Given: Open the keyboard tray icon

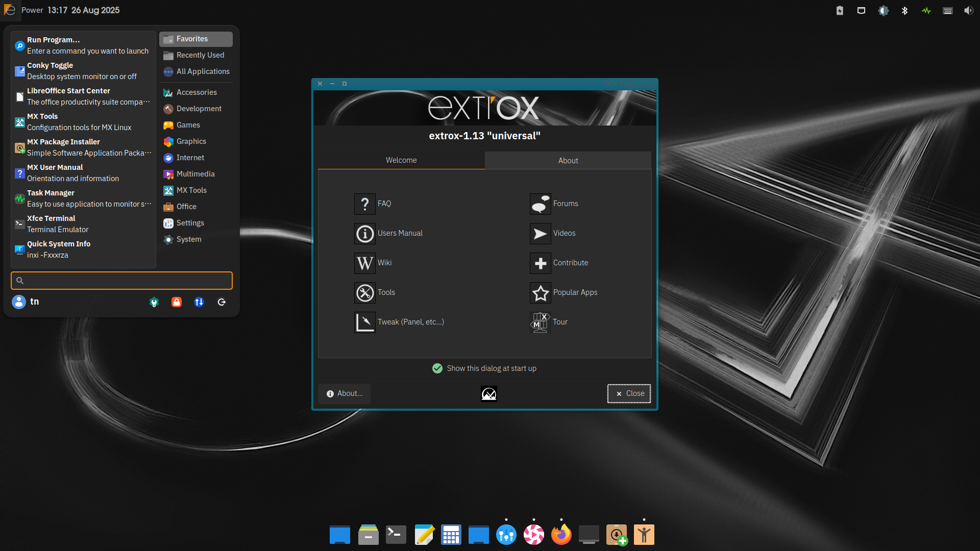Looking at the screenshot, I should (x=948, y=10).
